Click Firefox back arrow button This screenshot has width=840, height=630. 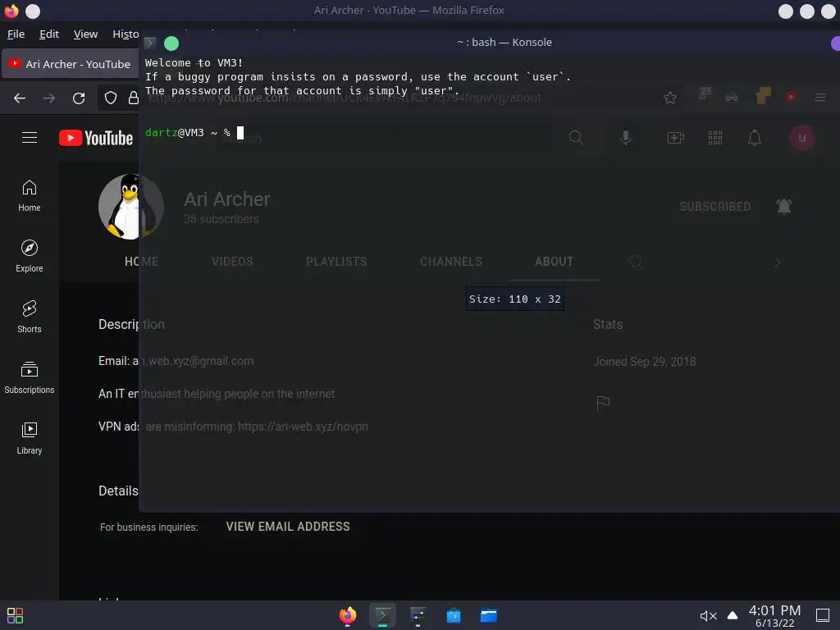[x=20, y=98]
